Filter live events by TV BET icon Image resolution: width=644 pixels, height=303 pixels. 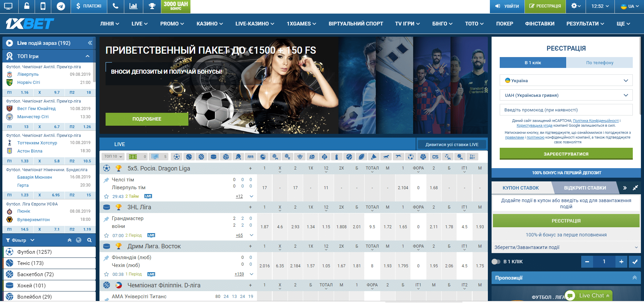(x=472, y=157)
